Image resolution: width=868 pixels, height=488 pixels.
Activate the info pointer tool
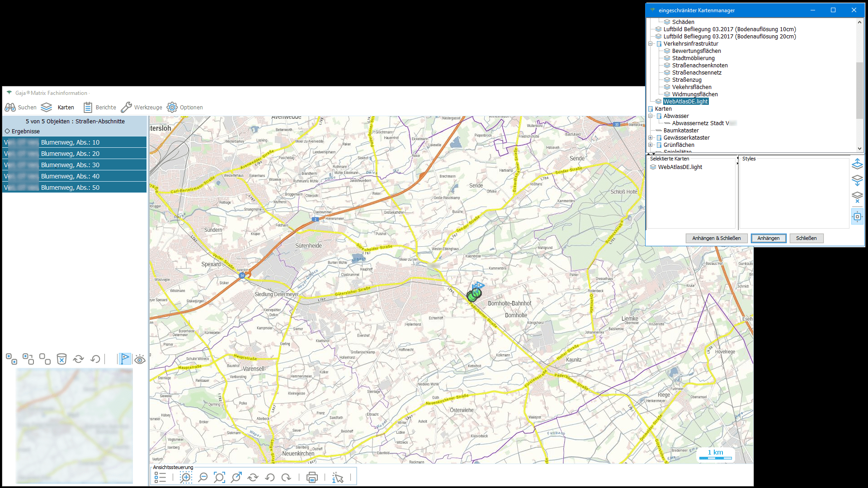coord(338,477)
